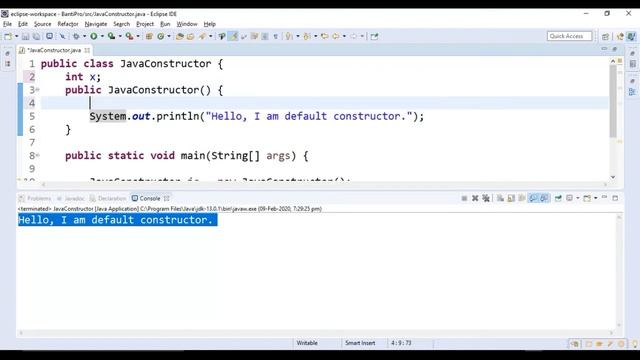Click the Open Type toolbar icon
Image resolution: width=640 pixels, height=360 pixels.
pyautogui.click(x=180, y=36)
